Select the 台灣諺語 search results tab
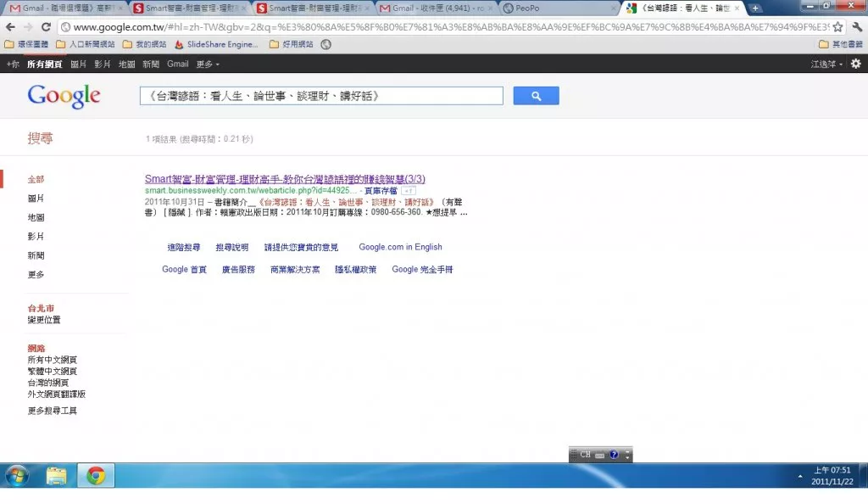This screenshot has width=868, height=504. pyautogui.click(x=683, y=8)
